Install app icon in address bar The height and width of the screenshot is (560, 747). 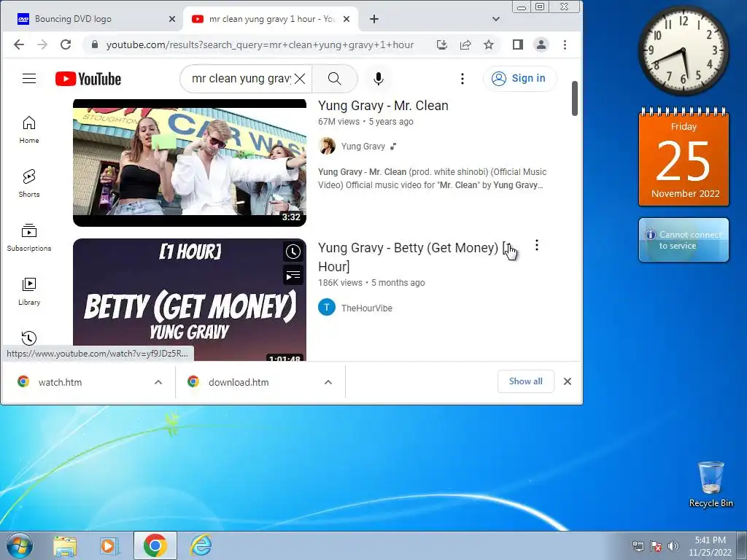click(442, 44)
